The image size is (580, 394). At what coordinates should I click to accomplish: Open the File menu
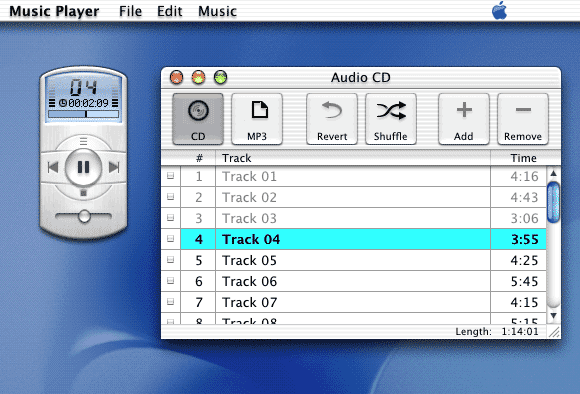coord(130,11)
